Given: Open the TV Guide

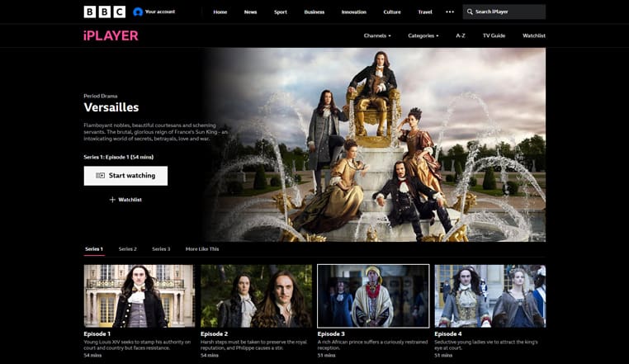Looking at the screenshot, I should (494, 35).
